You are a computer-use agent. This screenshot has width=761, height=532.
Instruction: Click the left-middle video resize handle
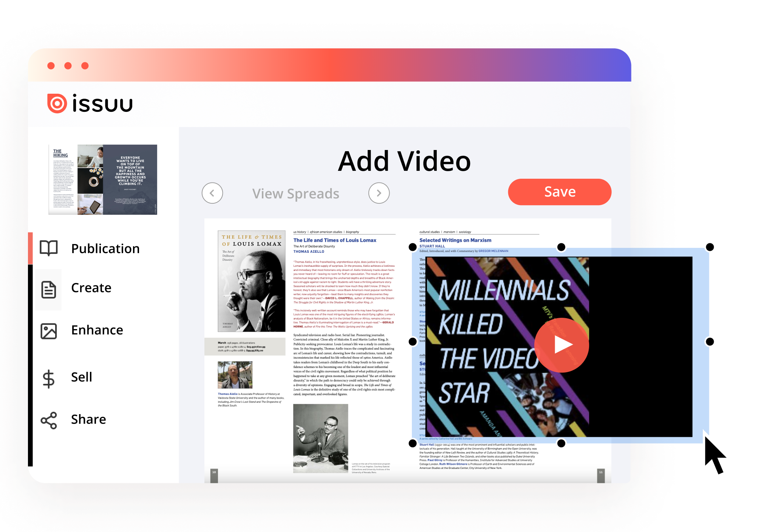(x=413, y=342)
